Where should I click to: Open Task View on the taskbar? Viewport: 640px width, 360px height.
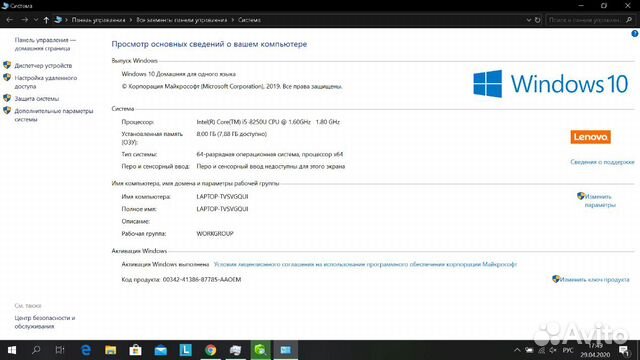click(x=60, y=350)
